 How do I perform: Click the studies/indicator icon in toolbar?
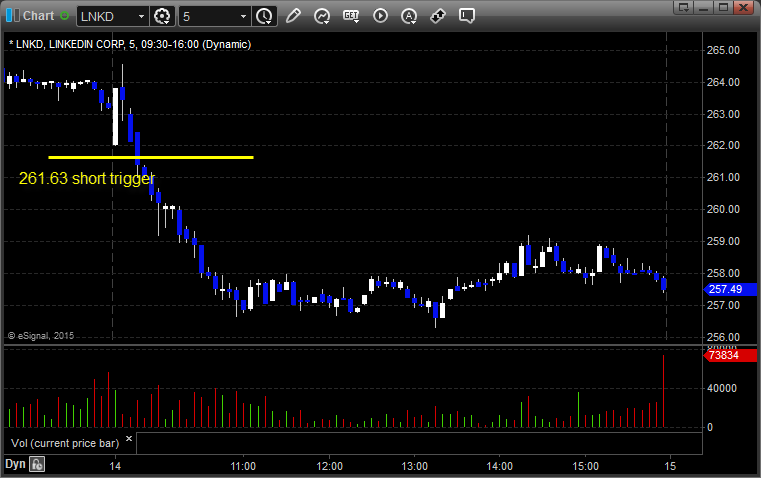click(322, 16)
